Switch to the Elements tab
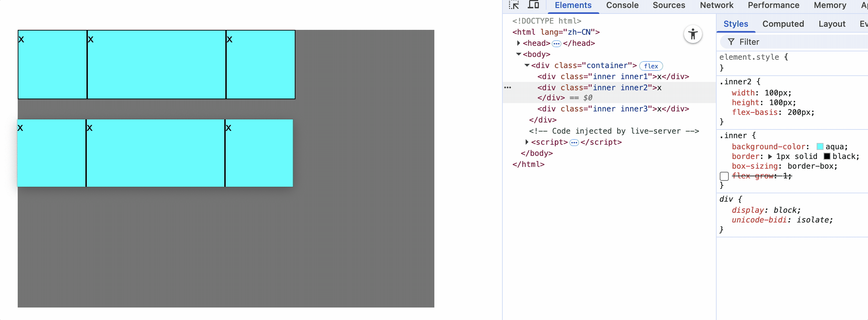The image size is (868, 320). point(573,5)
